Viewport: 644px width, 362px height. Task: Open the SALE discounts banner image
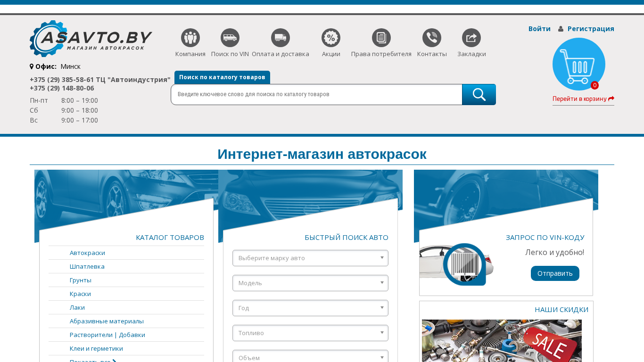502,341
